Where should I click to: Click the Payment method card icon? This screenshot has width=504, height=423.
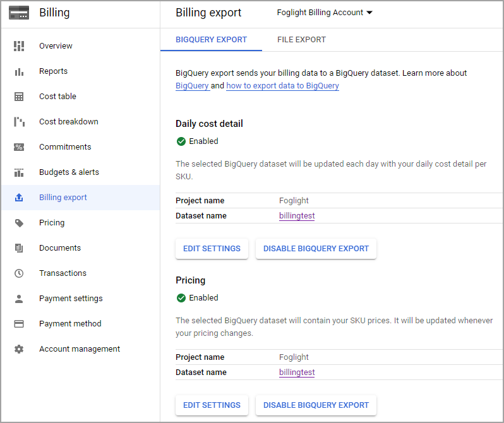point(19,324)
